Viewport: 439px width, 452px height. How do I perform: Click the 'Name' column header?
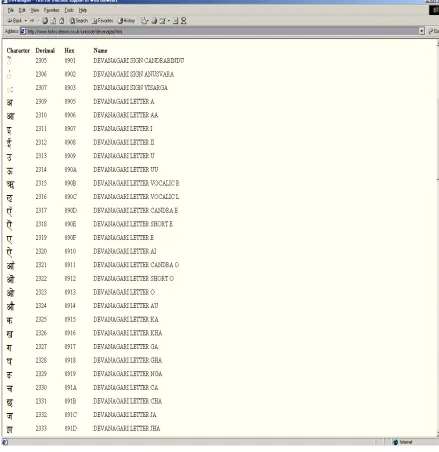click(100, 51)
